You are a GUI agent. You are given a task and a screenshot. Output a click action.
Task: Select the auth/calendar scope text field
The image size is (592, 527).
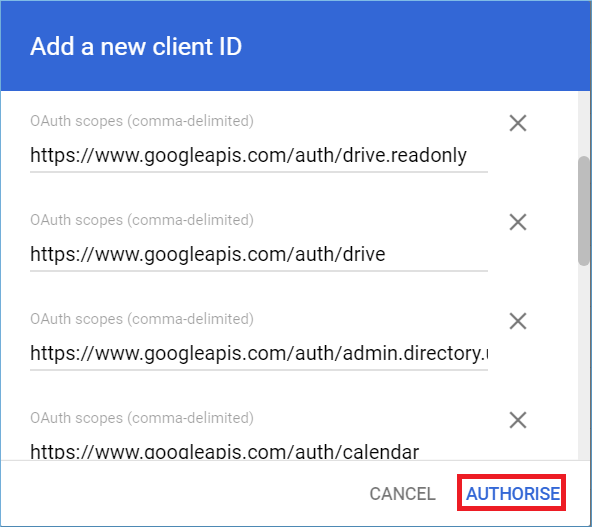[x=259, y=451]
